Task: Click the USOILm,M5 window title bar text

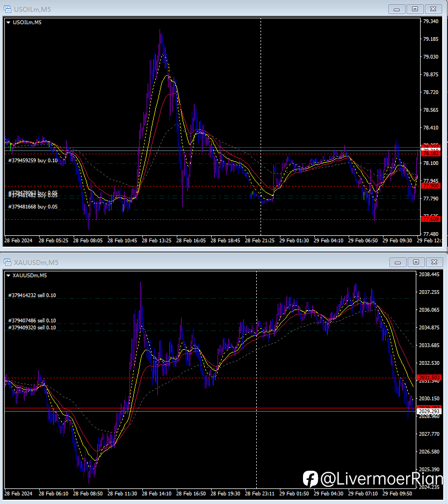Action: (32, 10)
